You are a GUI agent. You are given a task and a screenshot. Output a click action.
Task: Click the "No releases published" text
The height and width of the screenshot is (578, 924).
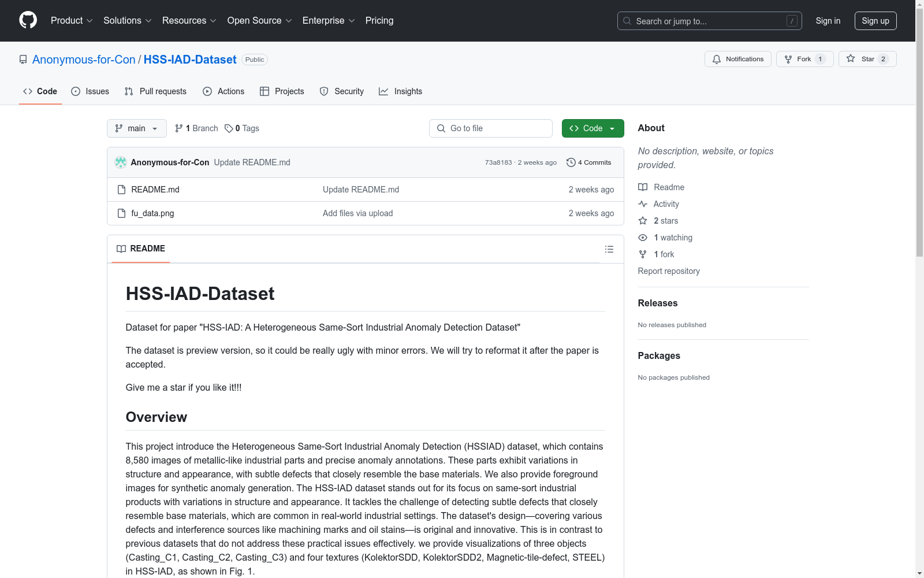click(672, 325)
